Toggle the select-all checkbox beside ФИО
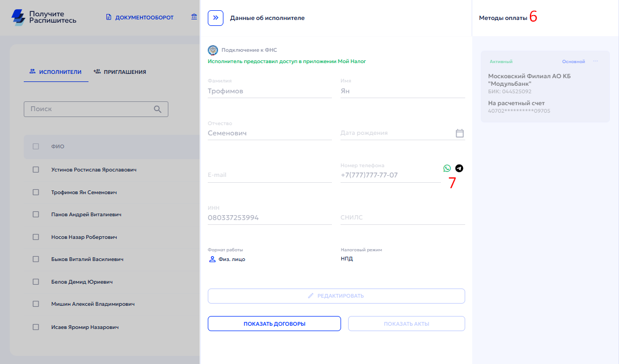 (x=36, y=147)
